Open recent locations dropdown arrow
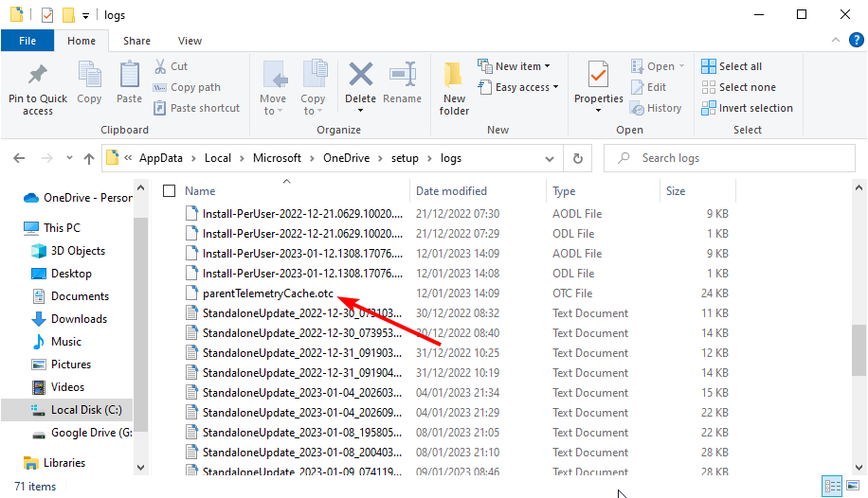Viewport: 868px width, 498px height. pyautogui.click(x=69, y=158)
